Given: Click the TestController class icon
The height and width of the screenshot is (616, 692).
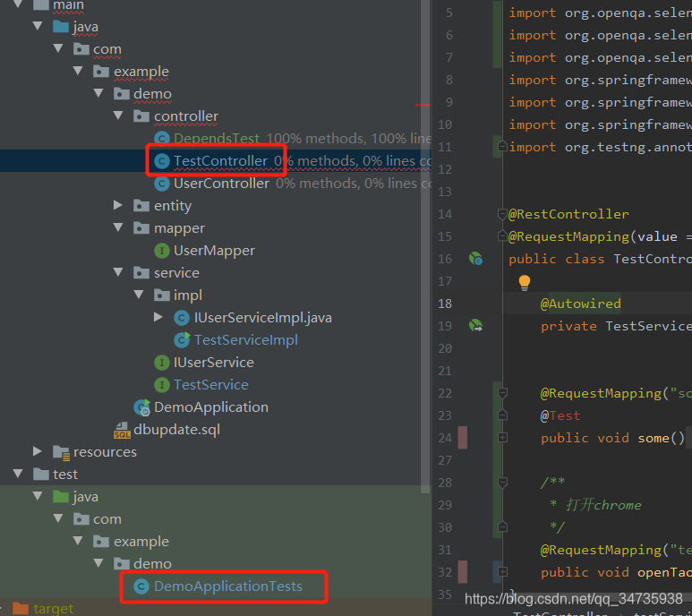Looking at the screenshot, I should (162, 161).
